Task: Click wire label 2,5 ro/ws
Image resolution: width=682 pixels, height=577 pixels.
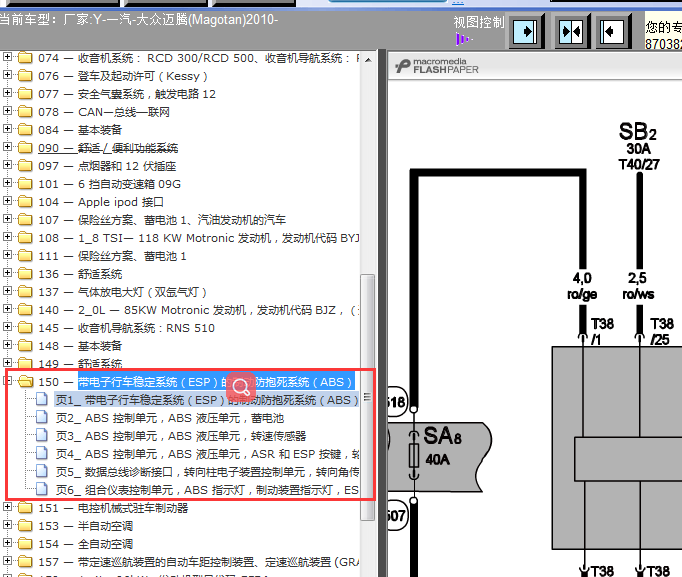Action: click(x=638, y=286)
